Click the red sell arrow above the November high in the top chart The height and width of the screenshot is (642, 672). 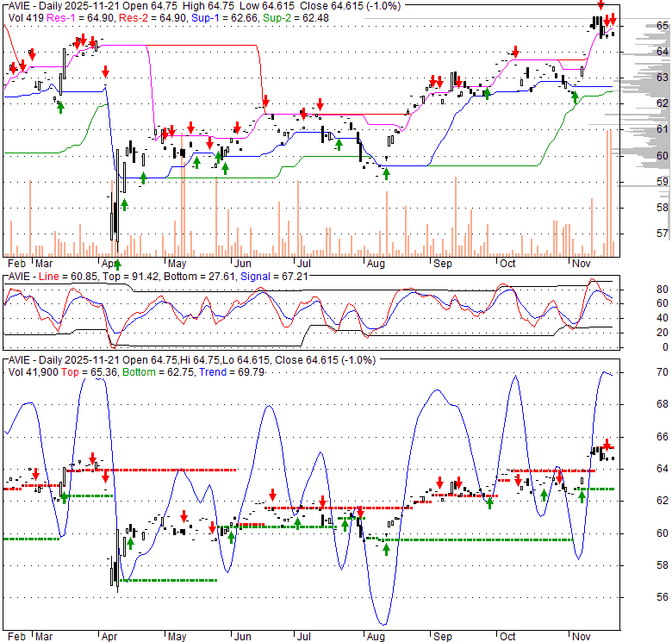click(600, 7)
